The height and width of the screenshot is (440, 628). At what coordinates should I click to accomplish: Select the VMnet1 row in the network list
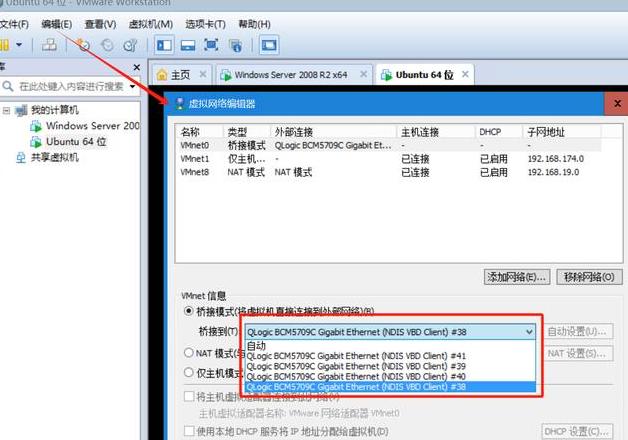tap(388, 159)
